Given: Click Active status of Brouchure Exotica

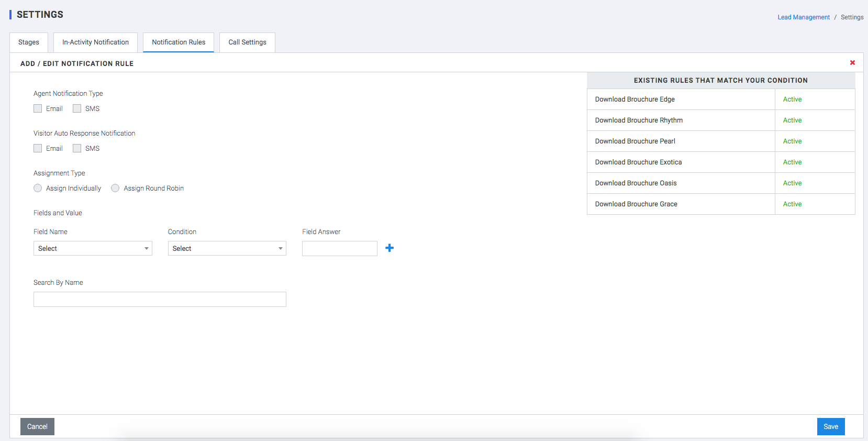Looking at the screenshot, I should [x=792, y=162].
